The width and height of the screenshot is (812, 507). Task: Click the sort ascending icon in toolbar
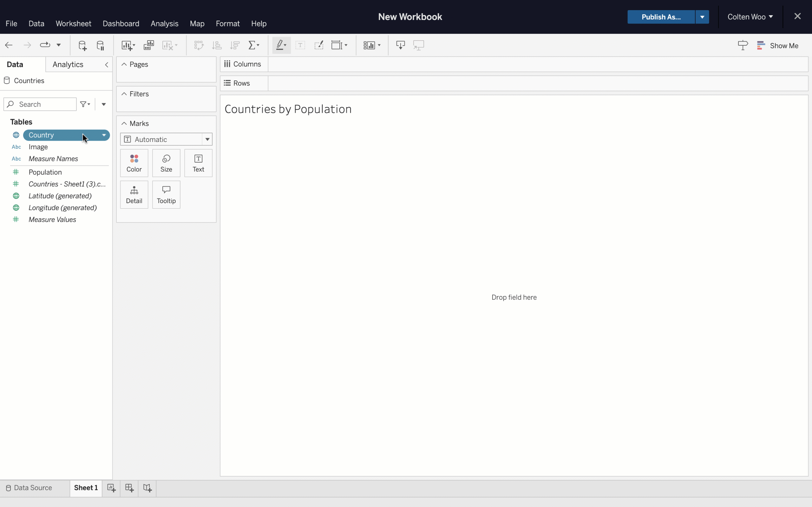coord(216,45)
